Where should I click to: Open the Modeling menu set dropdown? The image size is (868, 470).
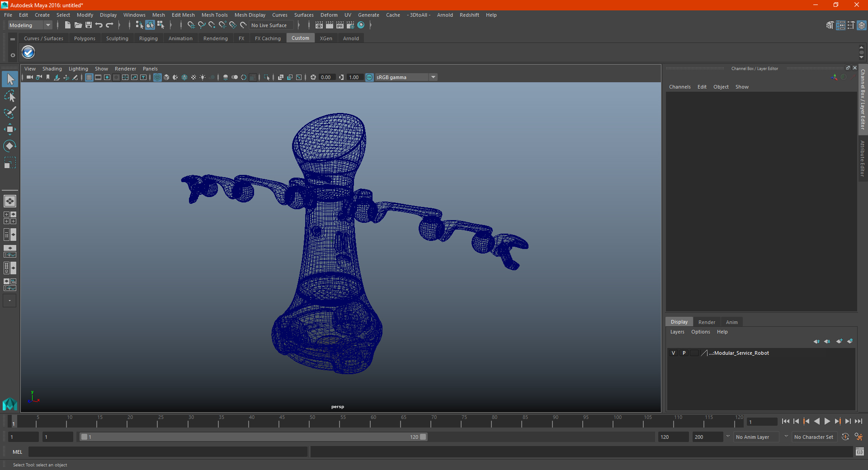coord(30,25)
